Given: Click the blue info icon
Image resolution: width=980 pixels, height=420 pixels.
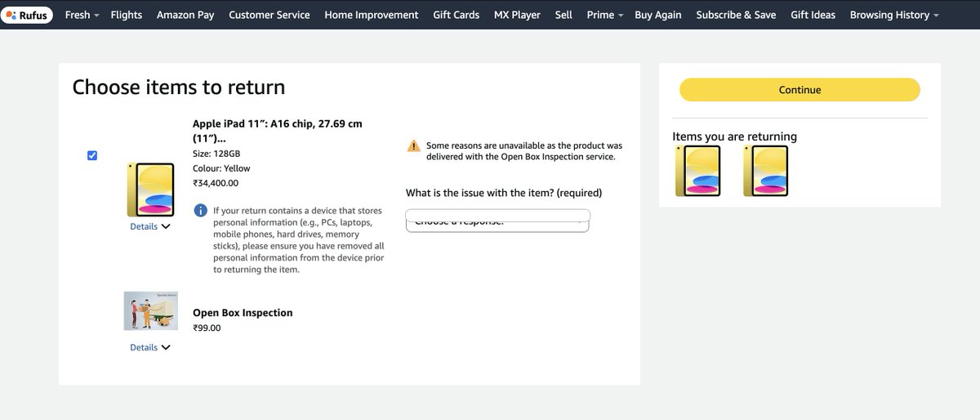Looking at the screenshot, I should tap(200, 211).
